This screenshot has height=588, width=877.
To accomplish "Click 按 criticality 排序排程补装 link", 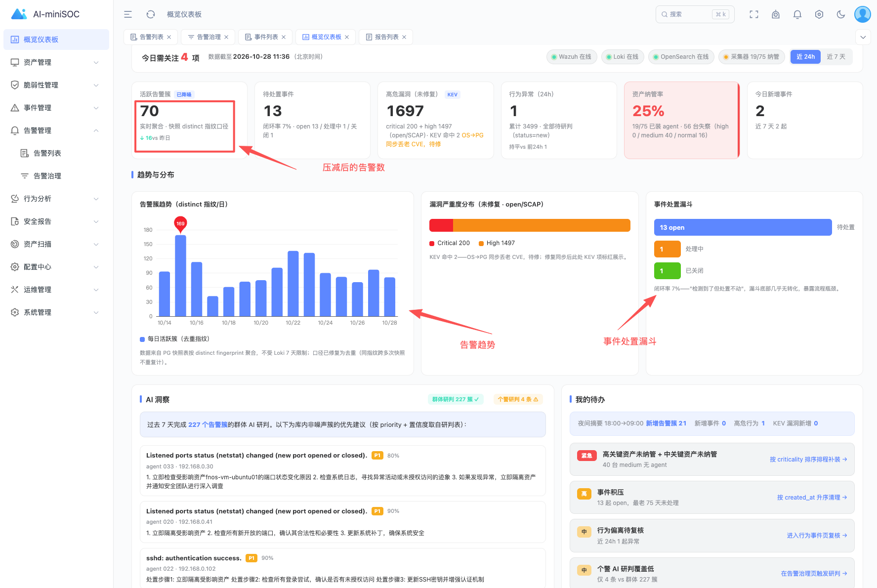I will (808, 460).
